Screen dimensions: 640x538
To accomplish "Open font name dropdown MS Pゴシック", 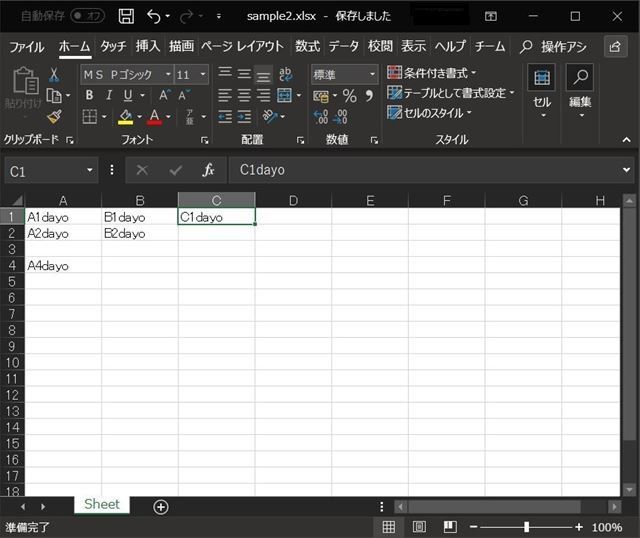I will point(168,75).
